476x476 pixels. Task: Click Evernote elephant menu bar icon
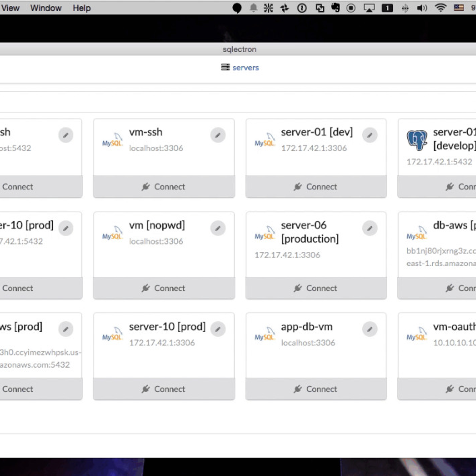coord(336,7)
